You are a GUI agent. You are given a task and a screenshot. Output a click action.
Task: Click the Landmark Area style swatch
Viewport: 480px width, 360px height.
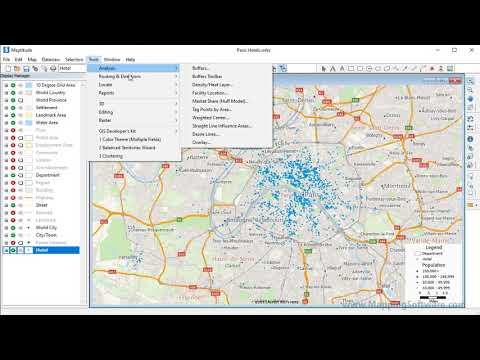(29, 115)
